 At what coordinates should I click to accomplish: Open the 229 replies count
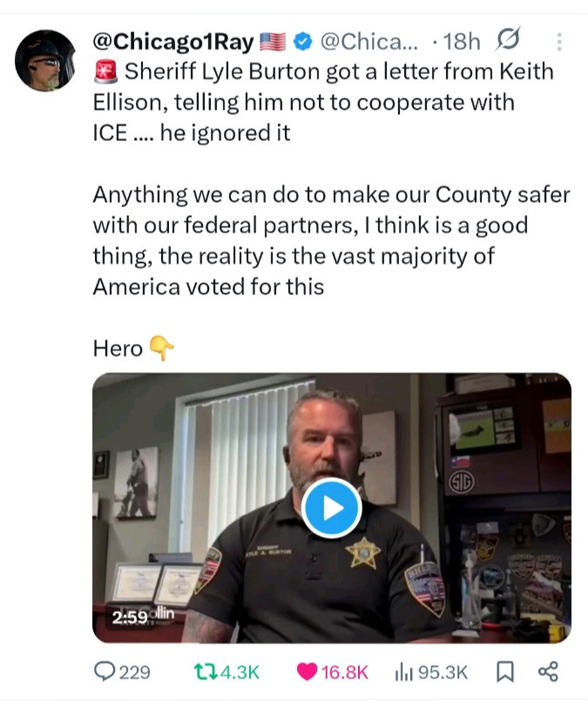(x=134, y=672)
